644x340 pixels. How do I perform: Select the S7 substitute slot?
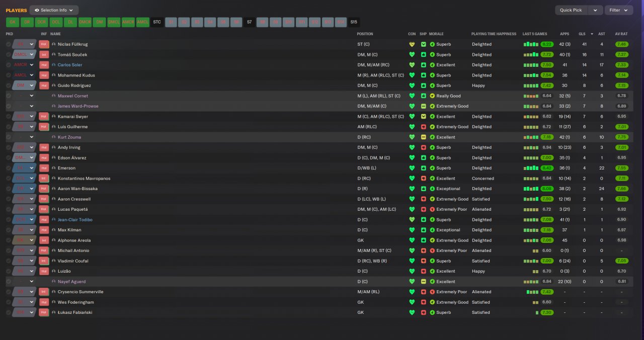(249, 22)
